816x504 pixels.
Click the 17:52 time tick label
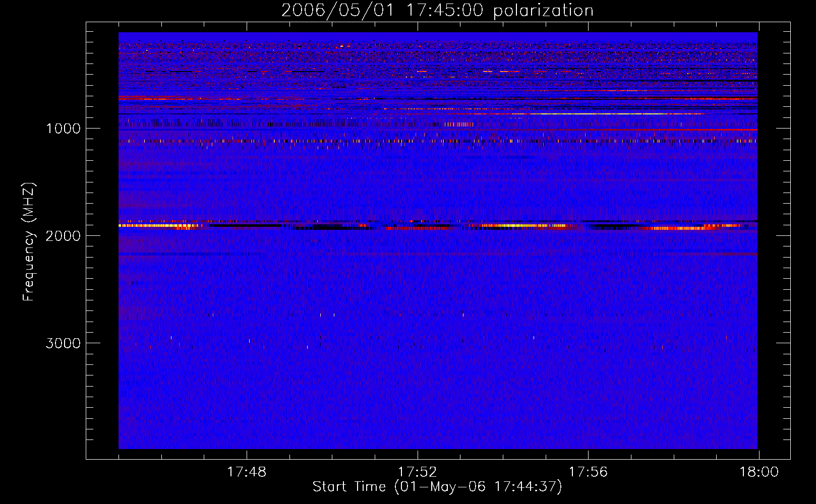tap(417, 472)
